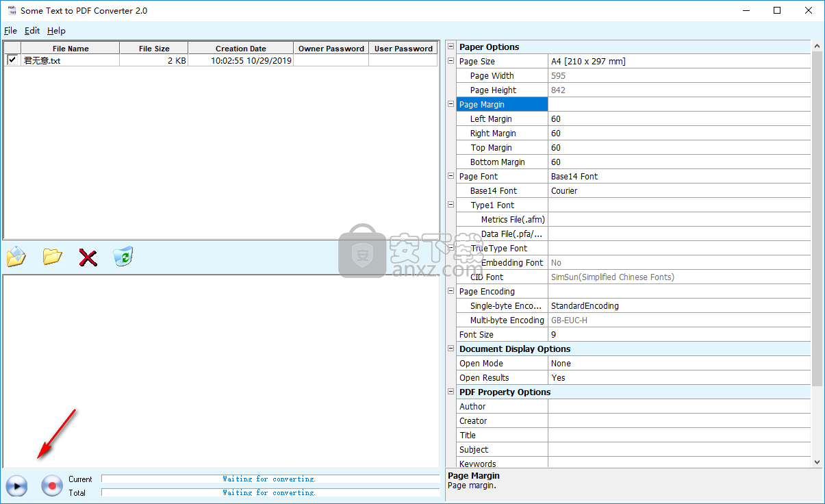Viewport: 825px width, 504px height.
Task: Click the Metrics File(.afm) value field
Action: (679, 219)
